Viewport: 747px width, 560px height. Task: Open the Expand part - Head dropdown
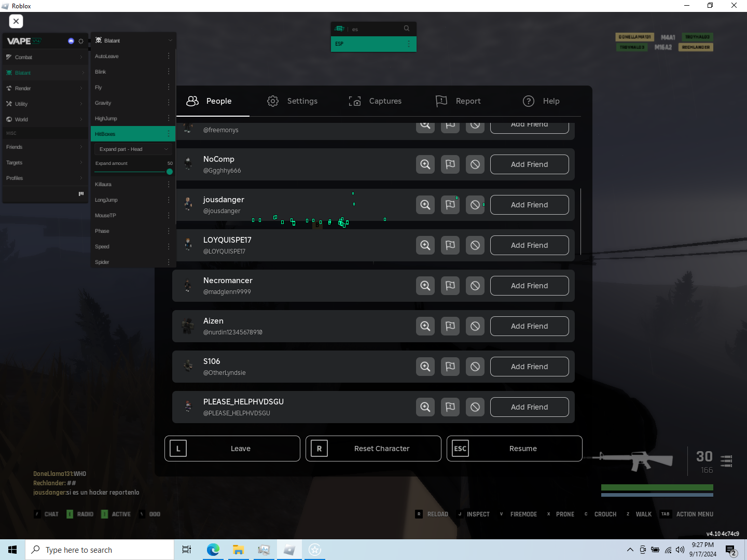point(134,149)
